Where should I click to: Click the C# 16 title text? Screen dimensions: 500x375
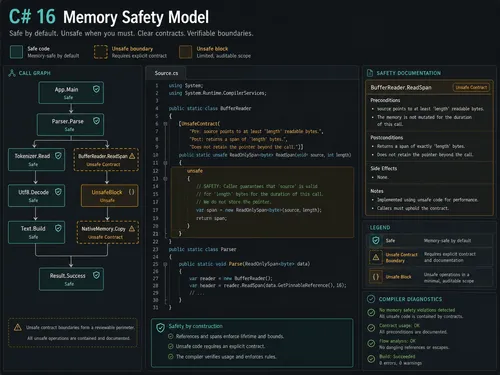point(32,17)
